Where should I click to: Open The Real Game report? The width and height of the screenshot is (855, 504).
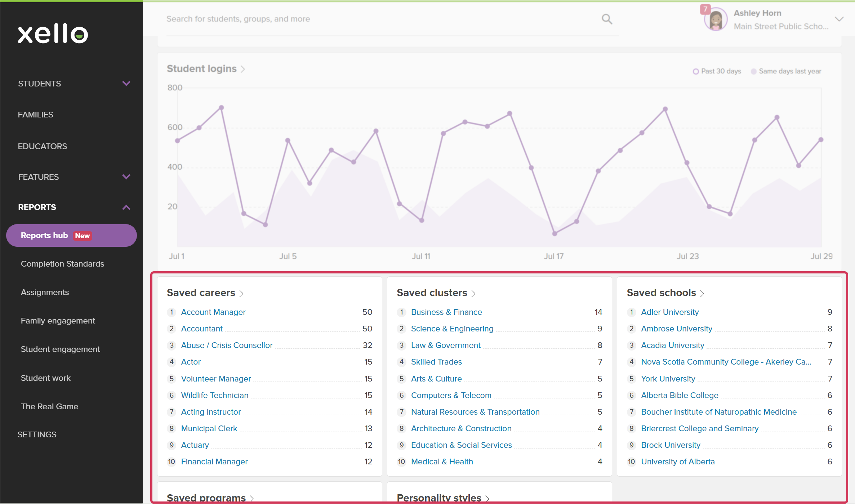tap(49, 406)
